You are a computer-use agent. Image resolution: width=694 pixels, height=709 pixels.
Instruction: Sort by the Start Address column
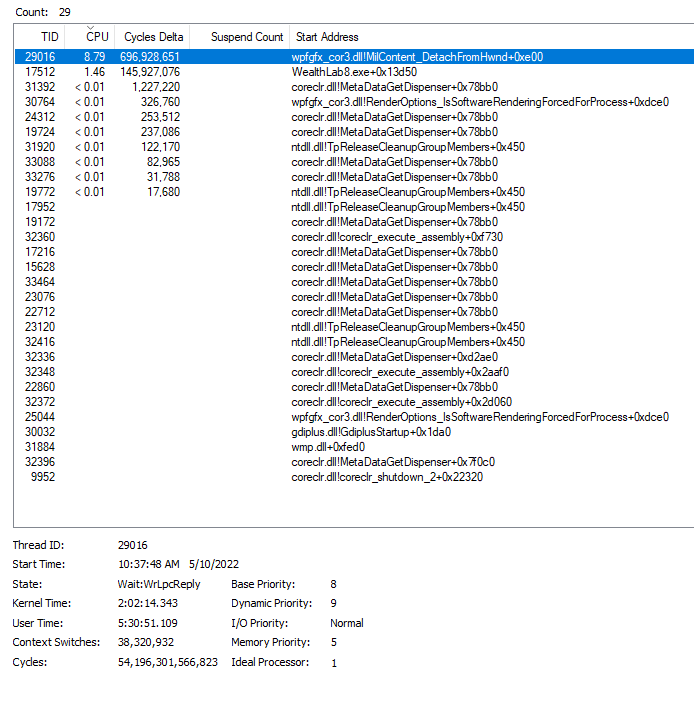coord(326,37)
